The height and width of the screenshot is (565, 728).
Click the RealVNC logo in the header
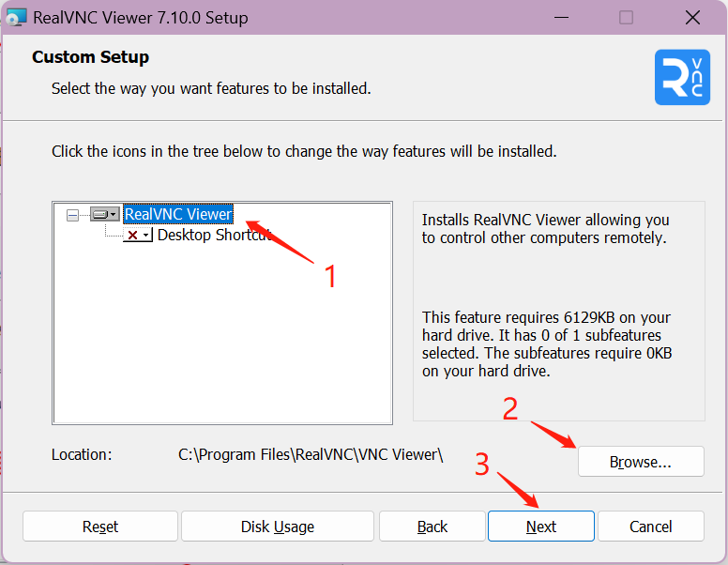click(682, 77)
